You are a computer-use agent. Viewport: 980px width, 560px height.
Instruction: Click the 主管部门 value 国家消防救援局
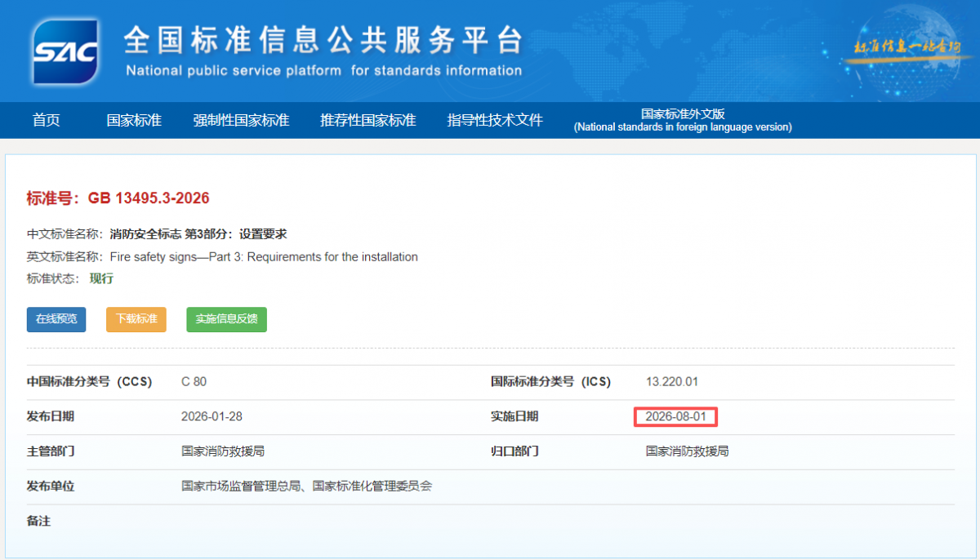(x=223, y=451)
